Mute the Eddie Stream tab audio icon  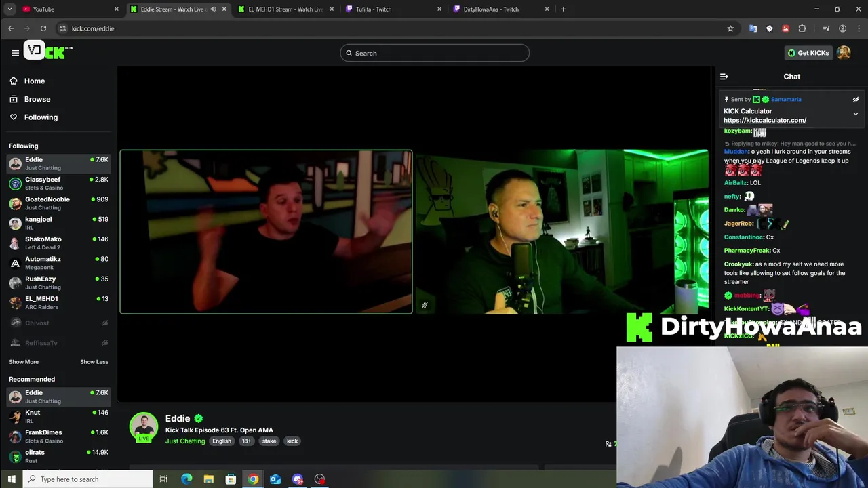(x=213, y=9)
